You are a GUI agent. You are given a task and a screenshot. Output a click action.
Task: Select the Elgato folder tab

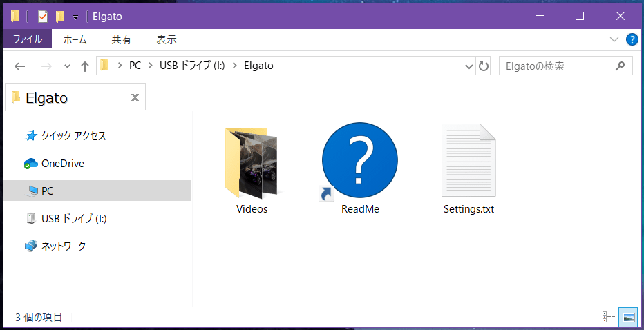(x=75, y=97)
